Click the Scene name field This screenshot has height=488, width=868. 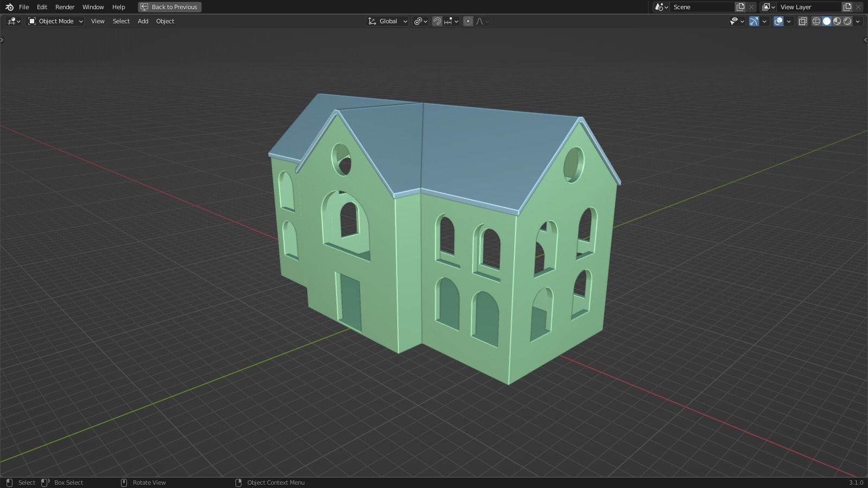coord(703,7)
